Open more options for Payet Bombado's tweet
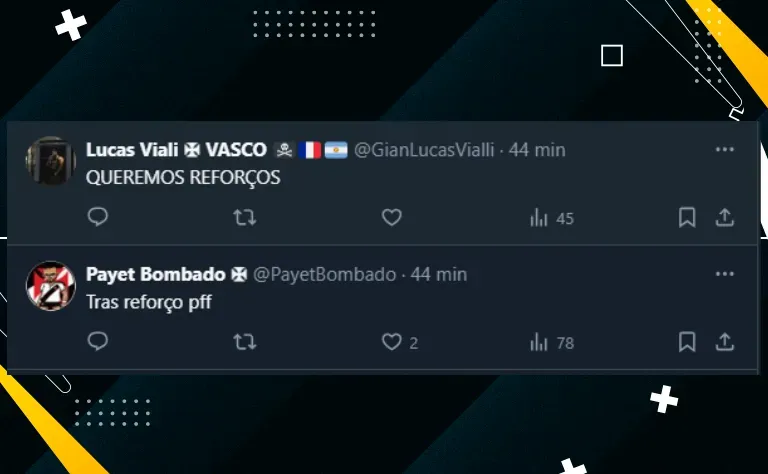 point(724,274)
